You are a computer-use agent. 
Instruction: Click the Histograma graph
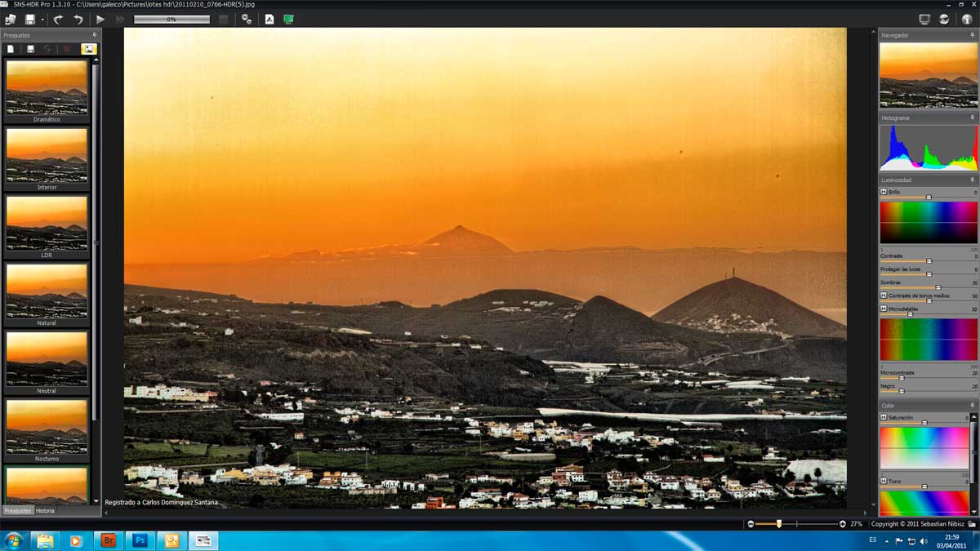(x=929, y=148)
